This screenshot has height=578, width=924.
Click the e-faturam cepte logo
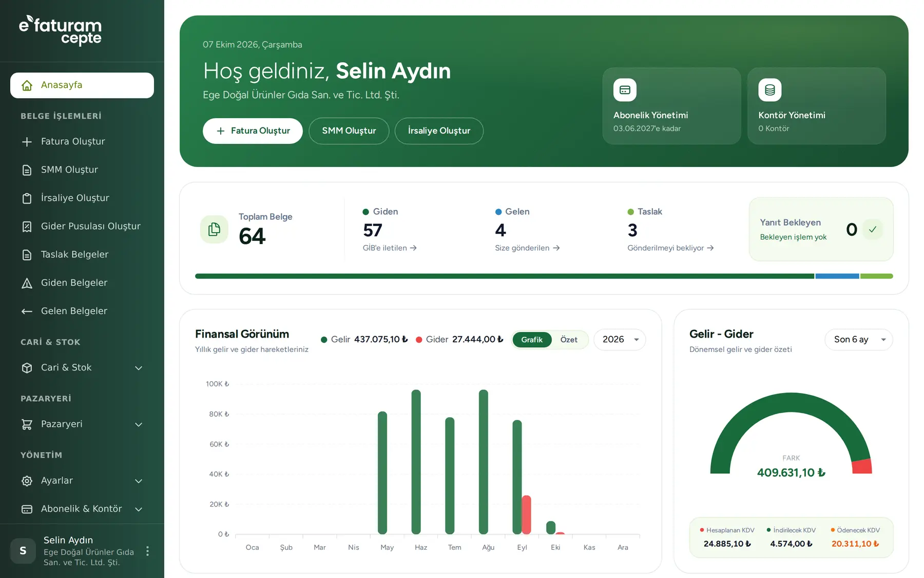click(x=61, y=30)
